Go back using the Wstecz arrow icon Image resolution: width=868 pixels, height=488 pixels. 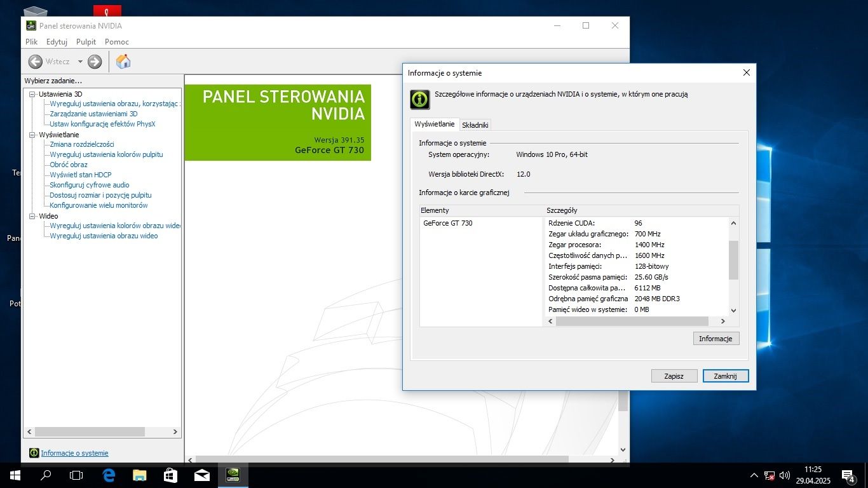36,62
